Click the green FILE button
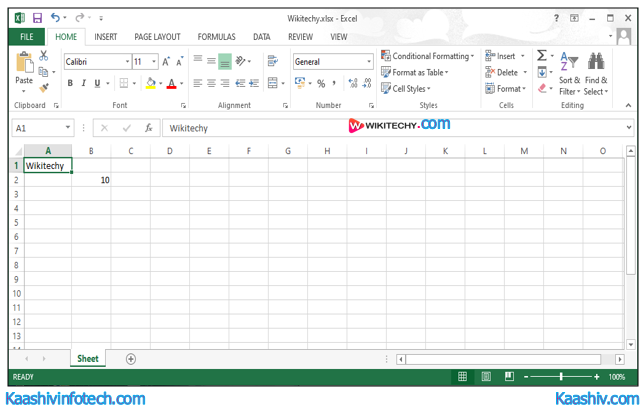 [26, 37]
